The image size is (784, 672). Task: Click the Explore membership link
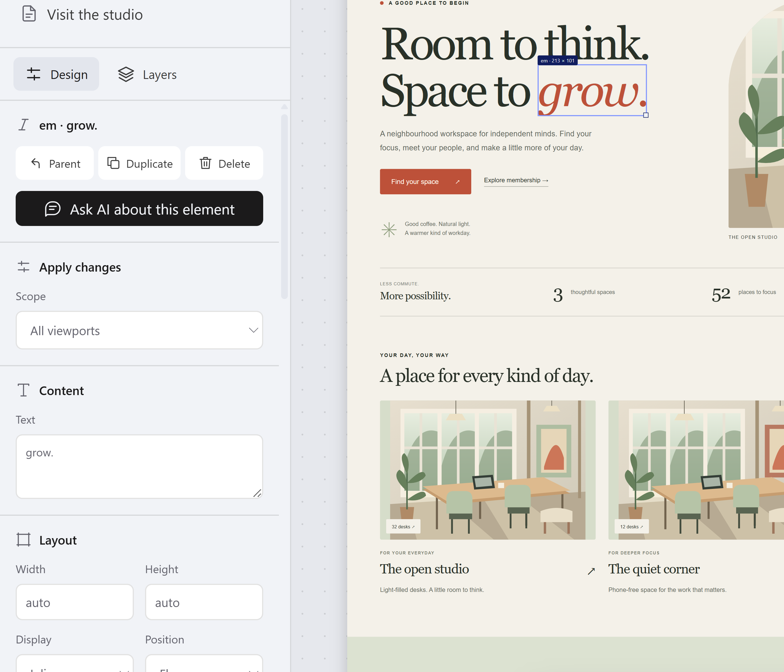point(516,181)
